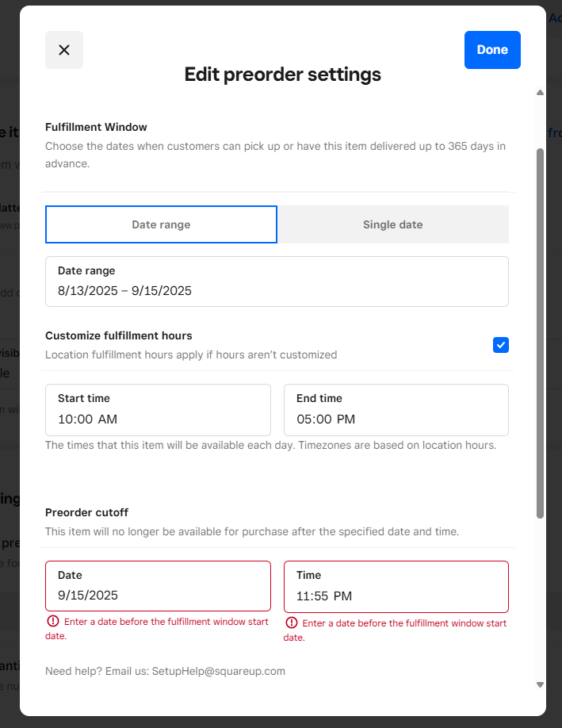Uncheck Customize fulfillment hours checkbox
The width and height of the screenshot is (562, 728).
coord(501,345)
